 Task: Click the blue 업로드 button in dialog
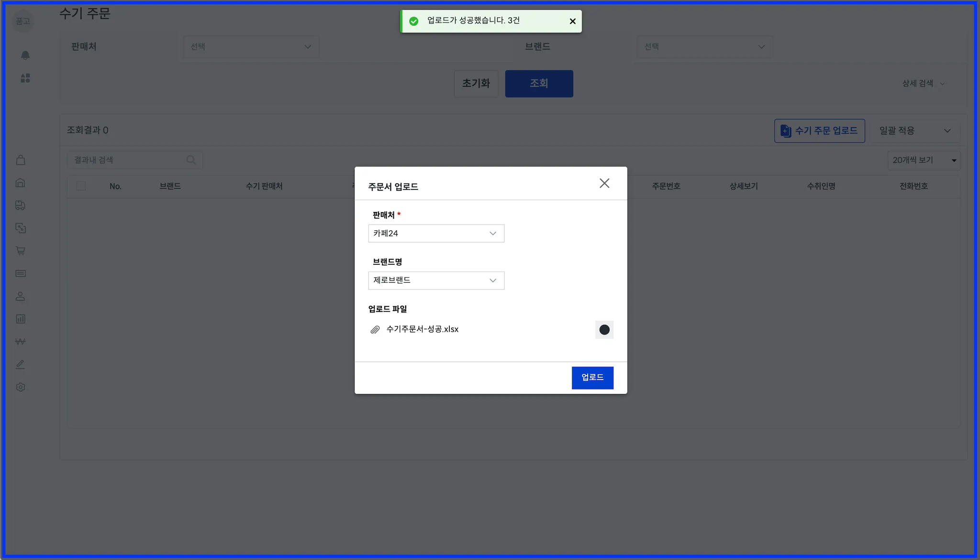pyautogui.click(x=592, y=378)
